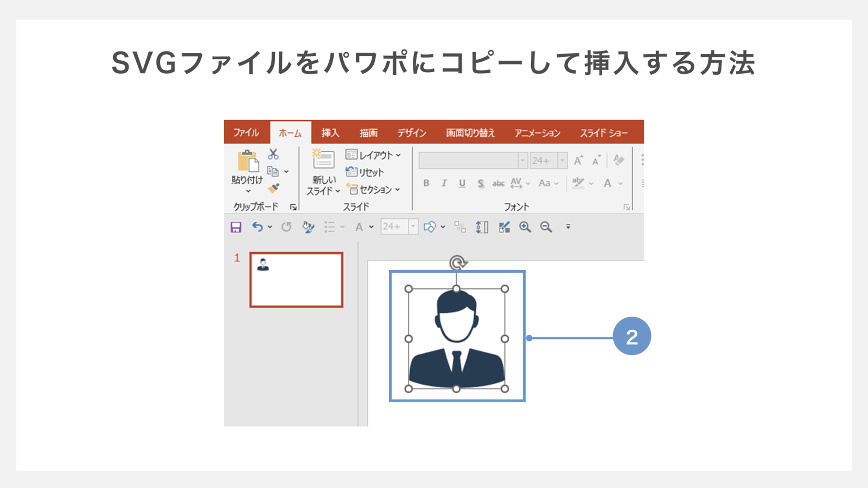Open the ファイル tab

[x=246, y=133]
